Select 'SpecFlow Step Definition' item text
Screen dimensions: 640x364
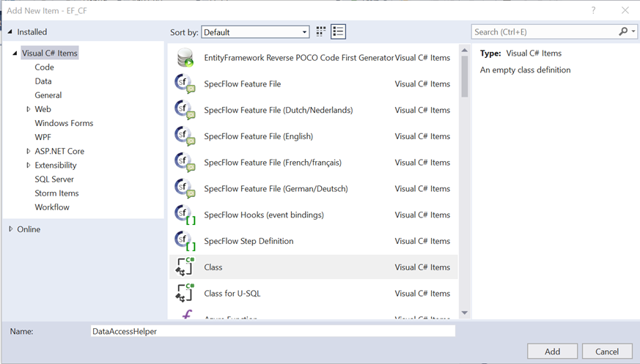(x=249, y=241)
